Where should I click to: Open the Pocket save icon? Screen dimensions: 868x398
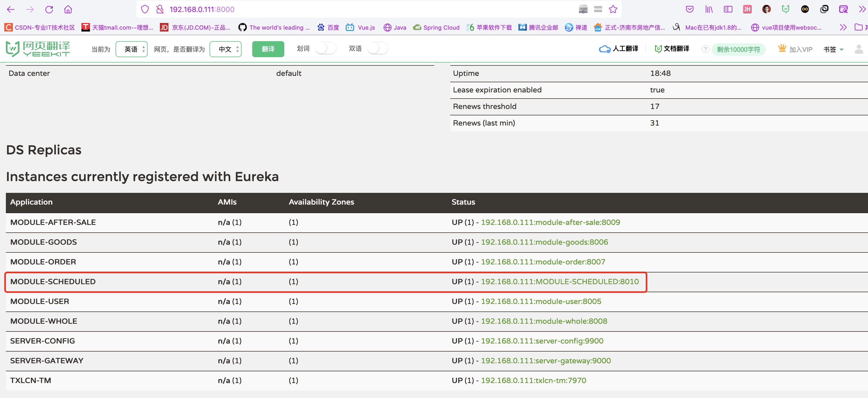689,9
